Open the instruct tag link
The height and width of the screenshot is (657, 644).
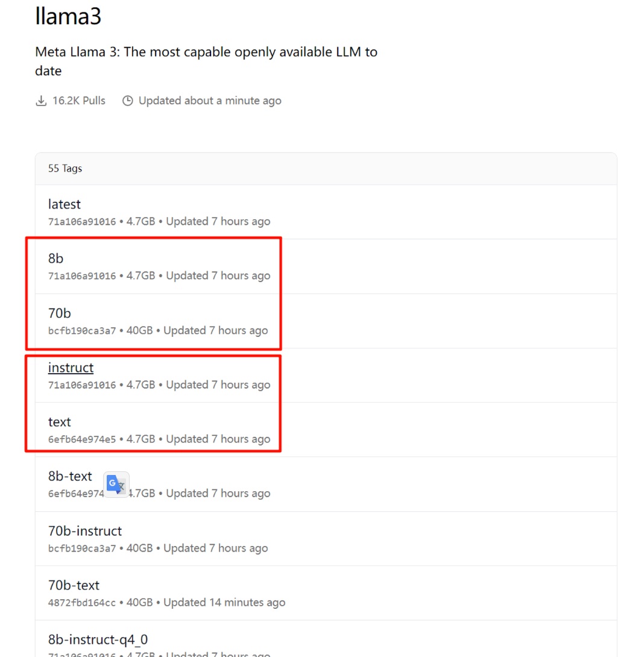point(71,368)
